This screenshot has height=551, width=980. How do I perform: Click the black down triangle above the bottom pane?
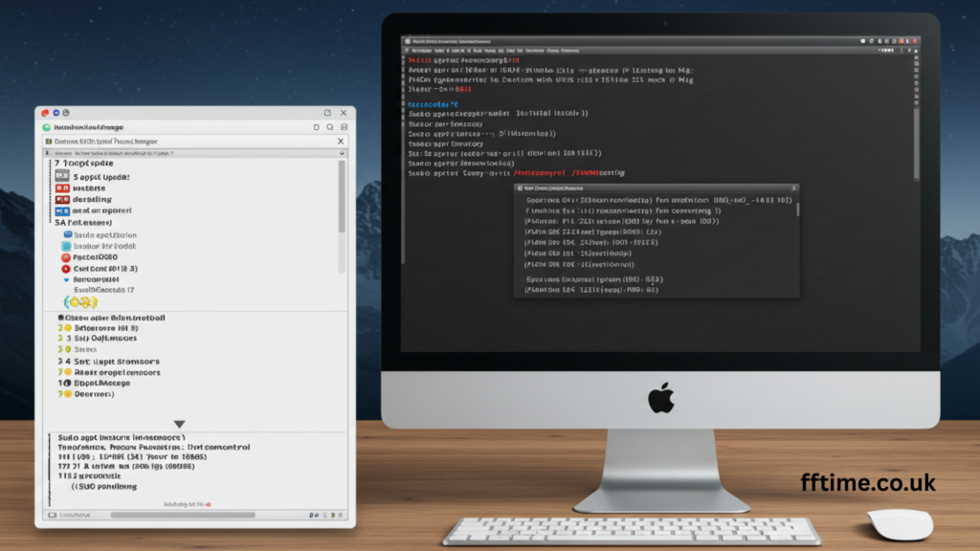[179, 424]
